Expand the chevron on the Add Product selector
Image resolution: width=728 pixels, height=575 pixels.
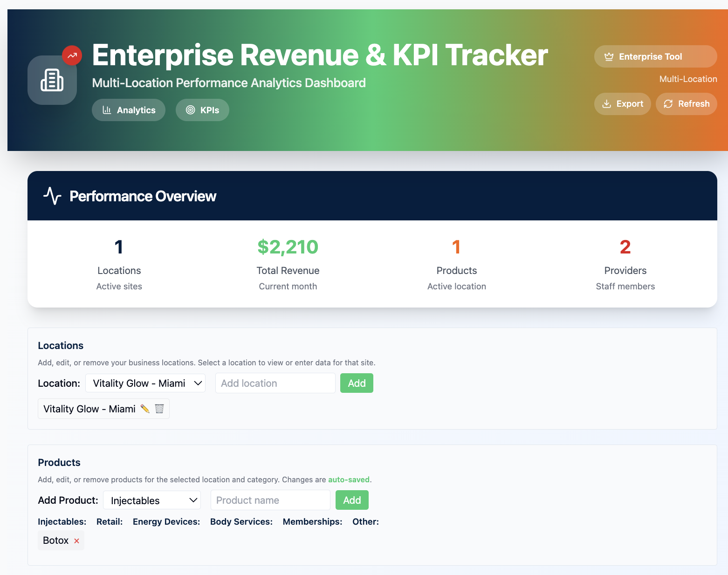(192, 500)
